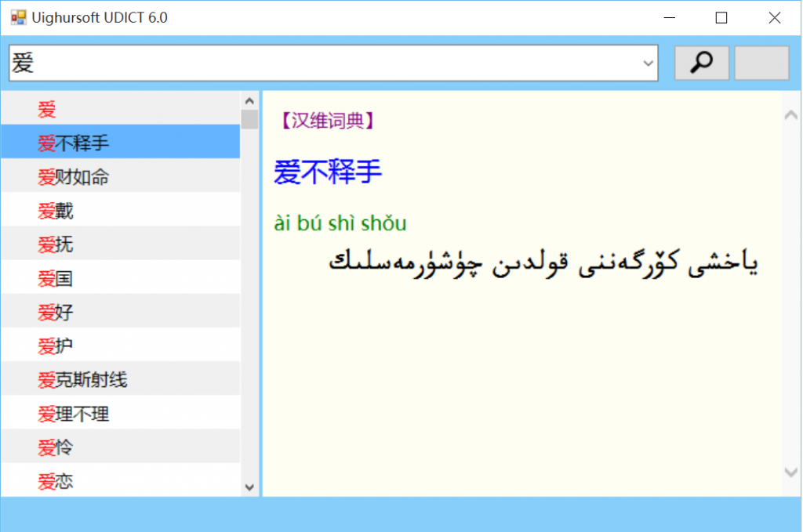The height and width of the screenshot is (532, 803).
Task: Click the Uighursoft UDICT app icon in title bar
Action: [x=19, y=17]
